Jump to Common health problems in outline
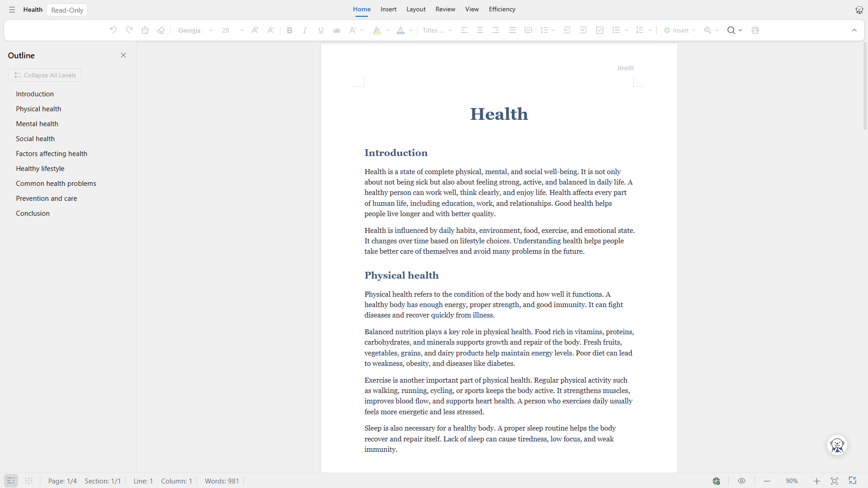 point(56,184)
